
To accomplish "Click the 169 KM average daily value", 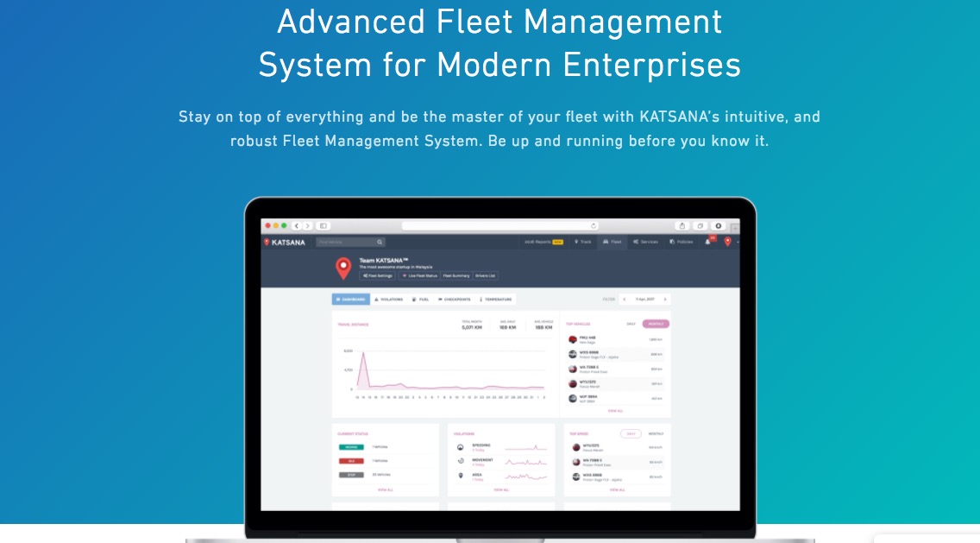I will point(507,327).
